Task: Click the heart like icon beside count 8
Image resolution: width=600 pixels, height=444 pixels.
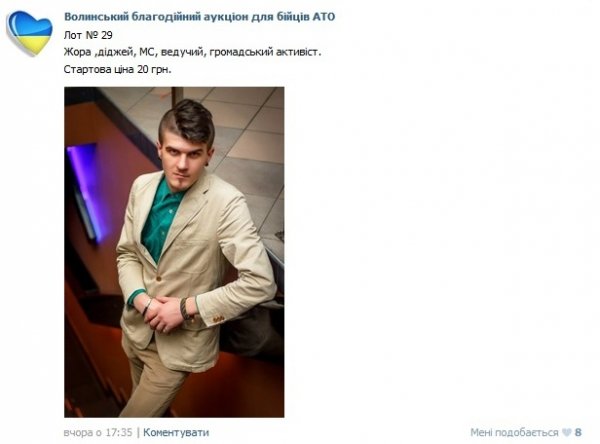Action: tap(566, 433)
